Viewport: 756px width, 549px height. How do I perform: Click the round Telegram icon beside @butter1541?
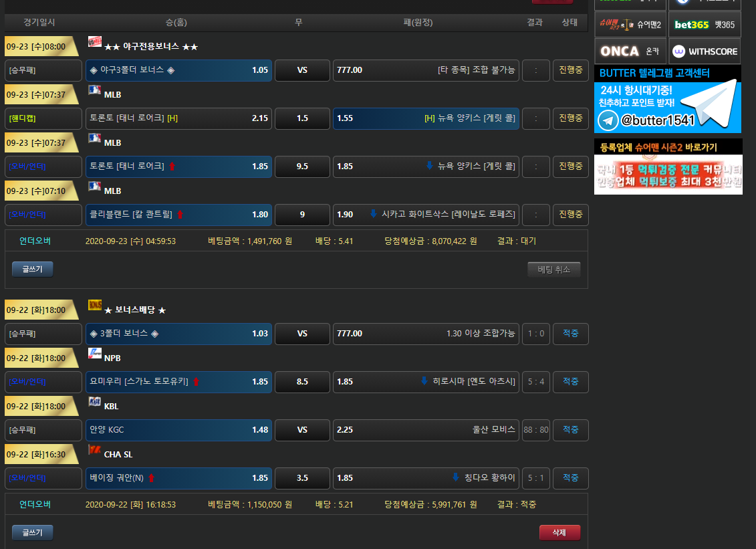(x=608, y=120)
